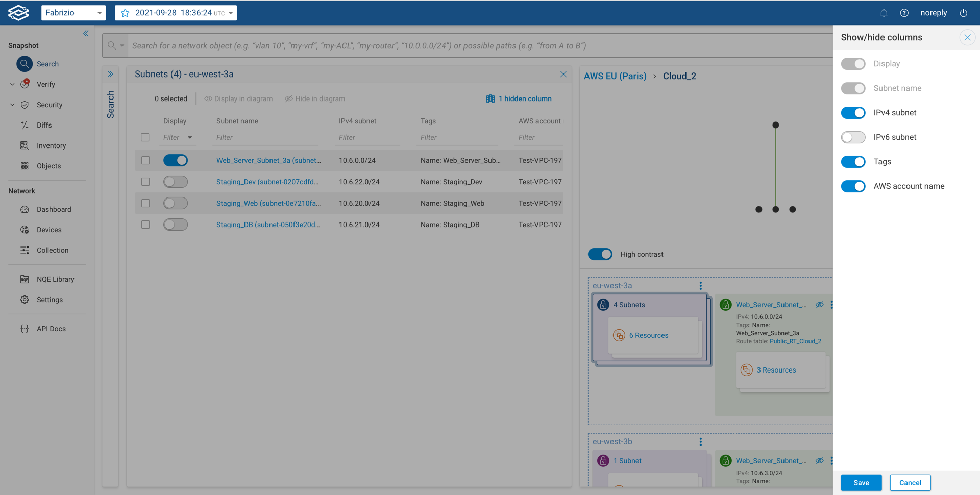The height and width of the screenshot is (495, 980).
Task: Open the Inventory page
Action: point(51,145)
